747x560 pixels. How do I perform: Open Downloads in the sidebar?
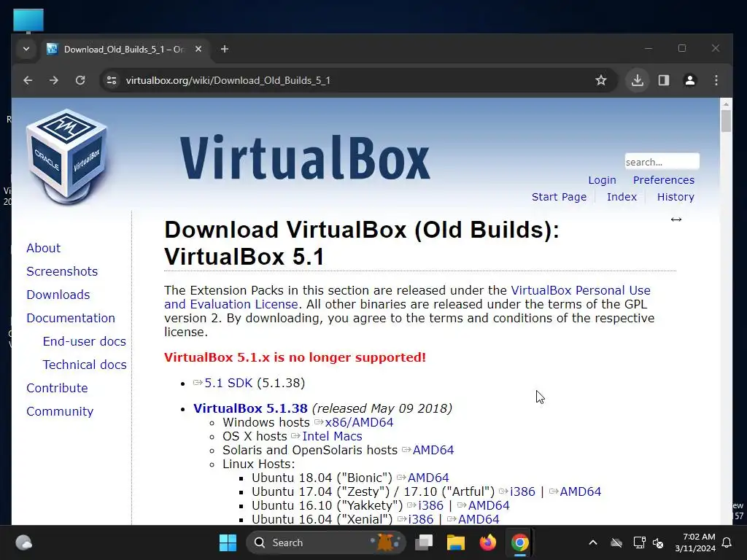pos(58,295)
